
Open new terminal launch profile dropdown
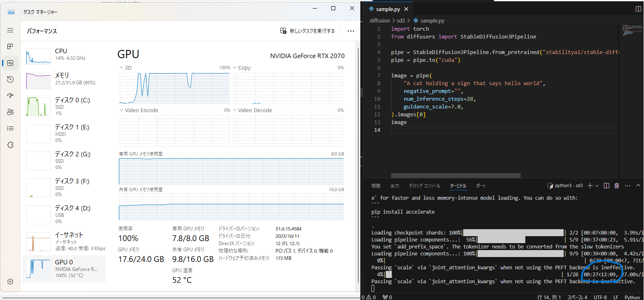coord(597,186)
